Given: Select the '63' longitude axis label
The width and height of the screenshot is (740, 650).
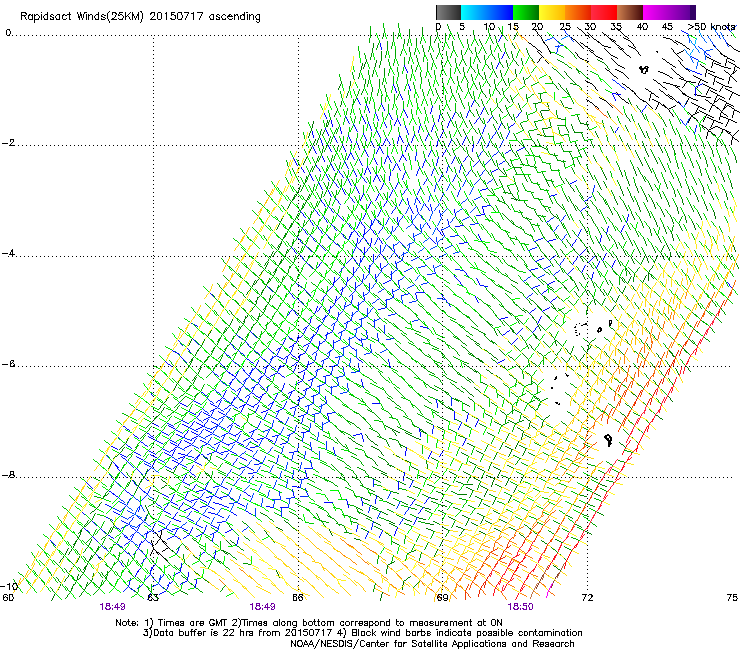Looking at the screenshot, I should [153, 598].
